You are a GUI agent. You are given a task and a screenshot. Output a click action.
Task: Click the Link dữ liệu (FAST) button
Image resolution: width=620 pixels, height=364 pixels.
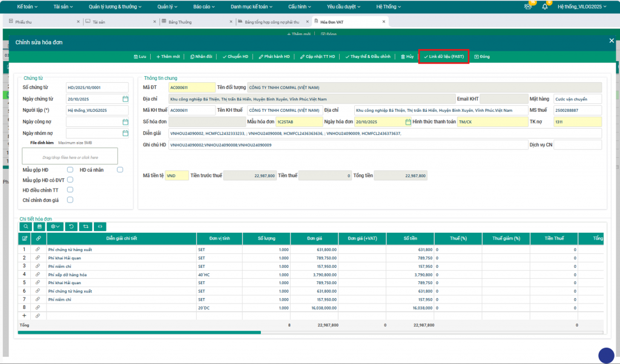(x=443, y=56)
